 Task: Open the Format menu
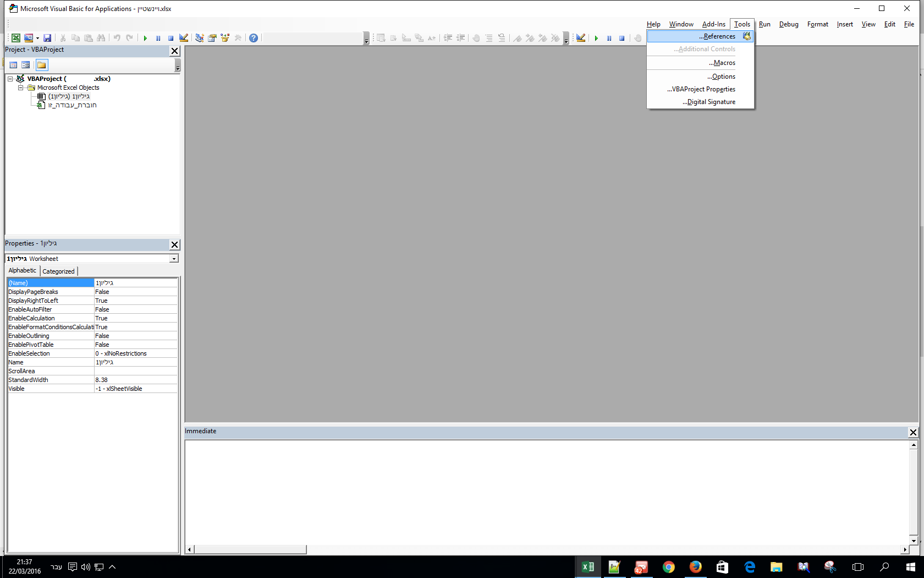(x=818, y=24)
